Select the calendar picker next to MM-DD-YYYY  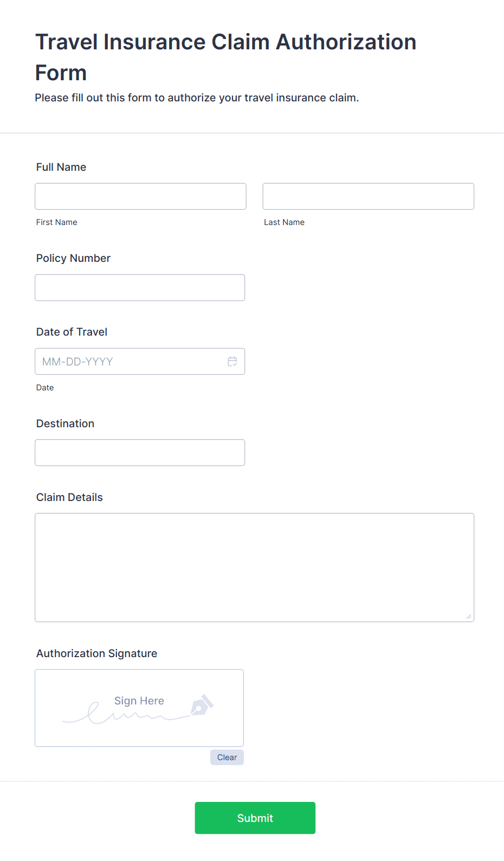(232, 361)
